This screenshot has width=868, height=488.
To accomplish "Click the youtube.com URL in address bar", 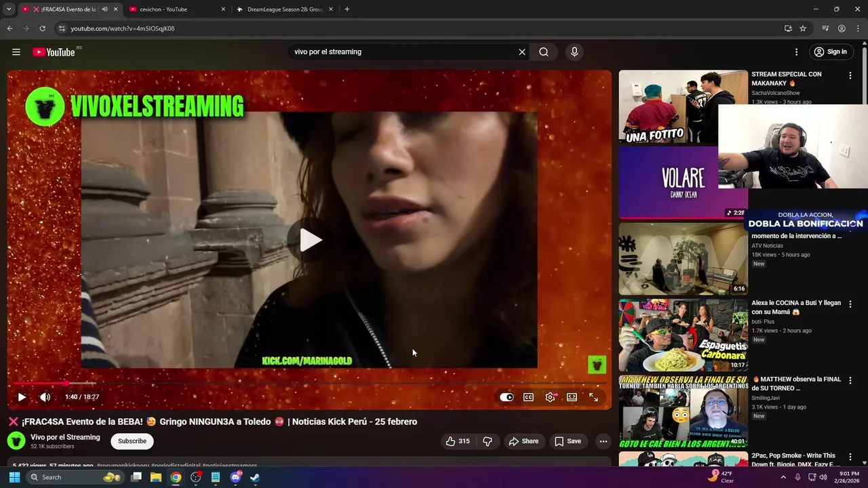I will click(x=123, y=28).
